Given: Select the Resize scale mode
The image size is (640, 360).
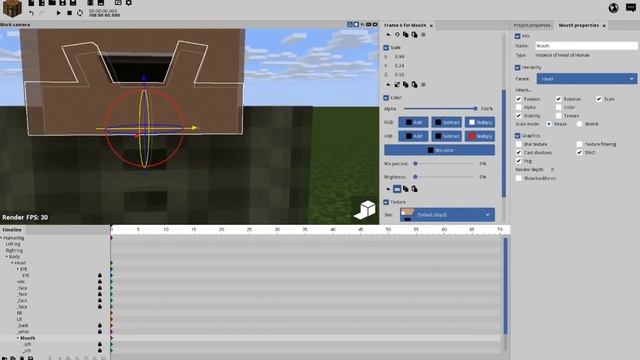Looking at the screenshot, I should 549,124.
